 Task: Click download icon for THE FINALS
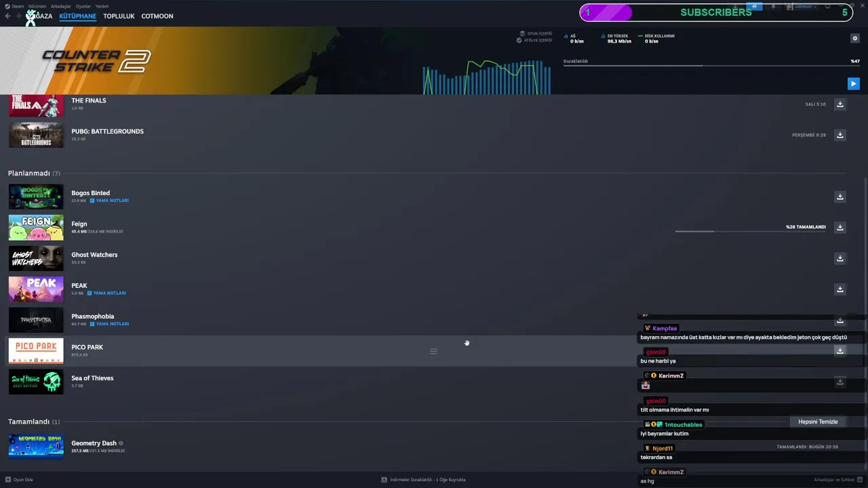(x=840, y=104)
